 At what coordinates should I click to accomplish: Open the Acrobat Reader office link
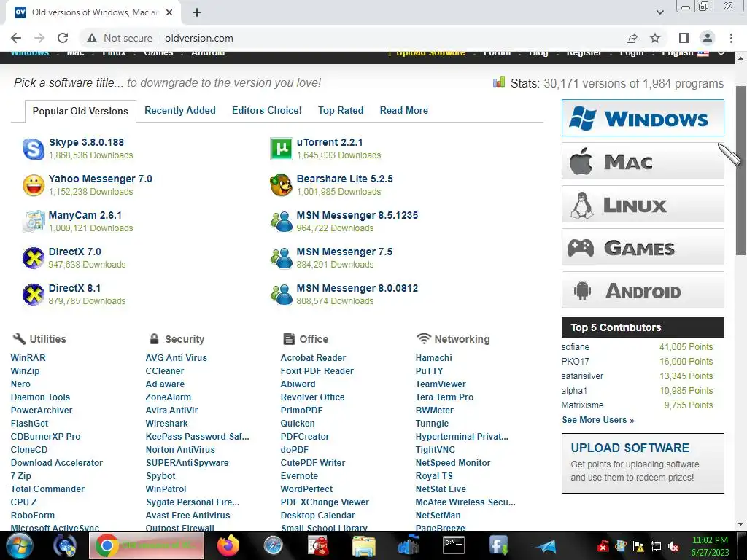click(313, 357)
